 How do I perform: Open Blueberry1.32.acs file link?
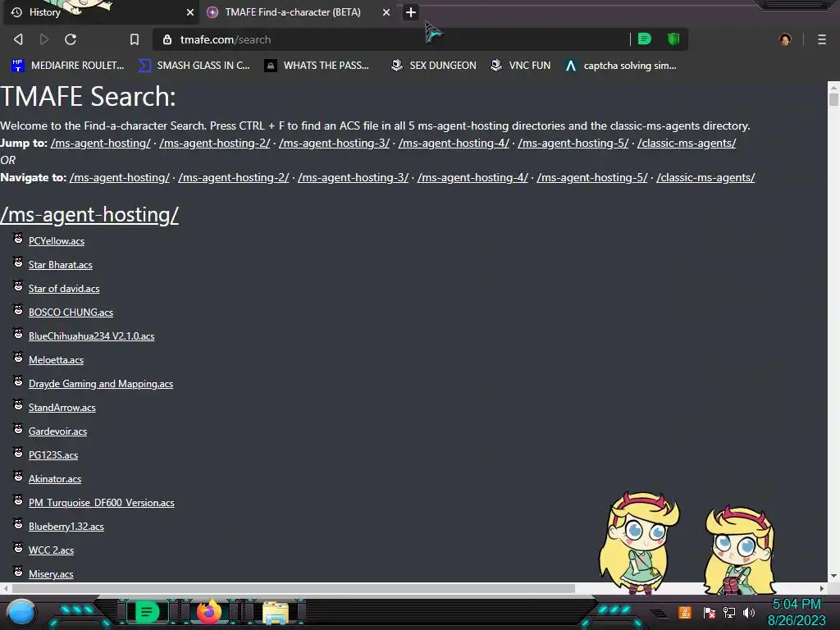(66, 527)
